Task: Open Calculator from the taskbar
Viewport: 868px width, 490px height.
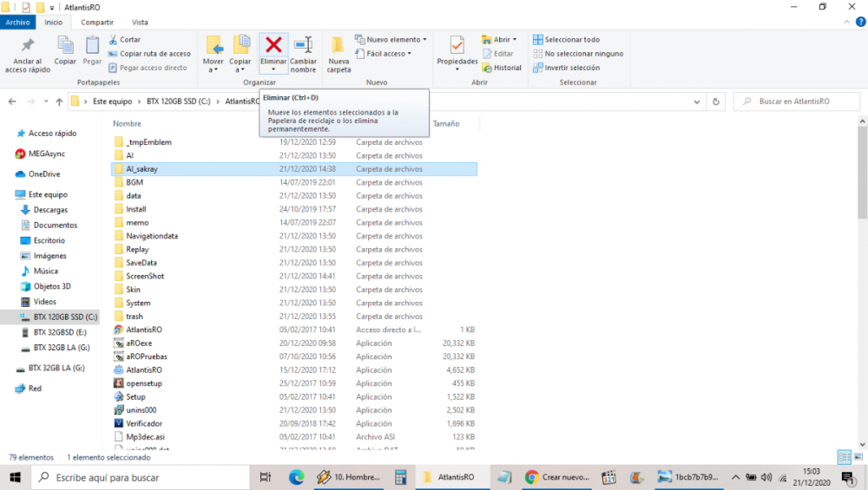Action: point(400,477)
